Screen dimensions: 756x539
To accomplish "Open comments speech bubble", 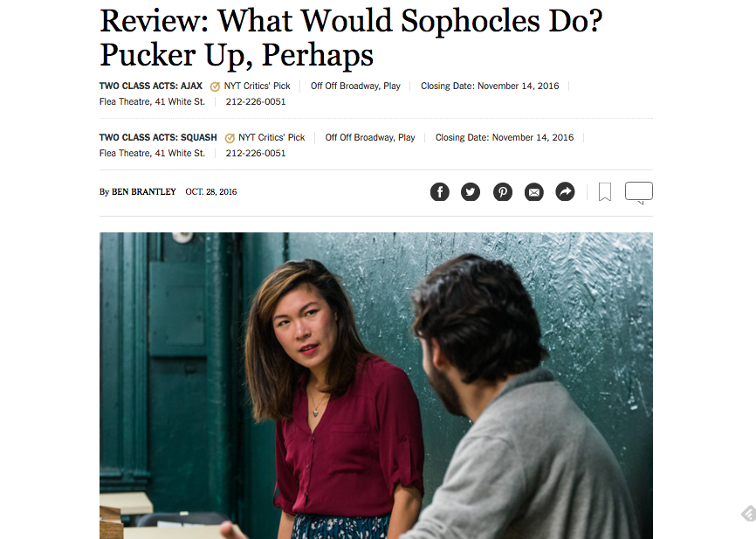I will point(639,192).
